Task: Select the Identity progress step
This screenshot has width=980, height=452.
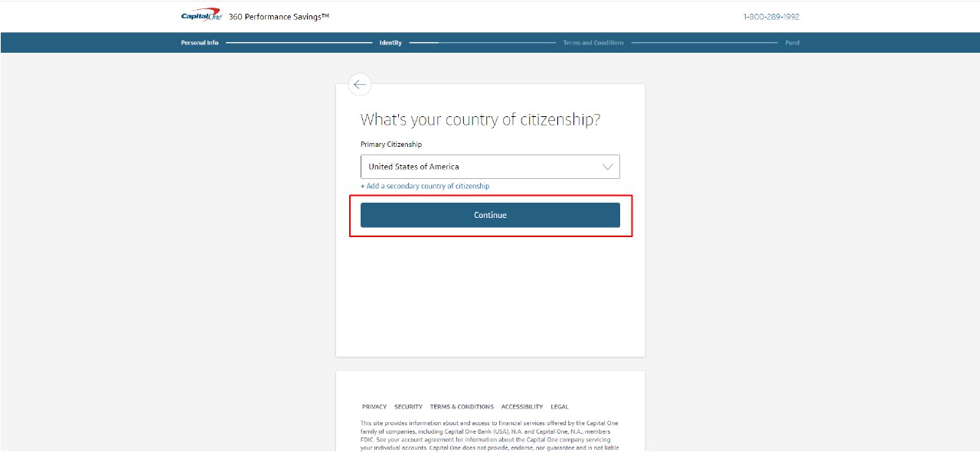Action: pos(390,43)
